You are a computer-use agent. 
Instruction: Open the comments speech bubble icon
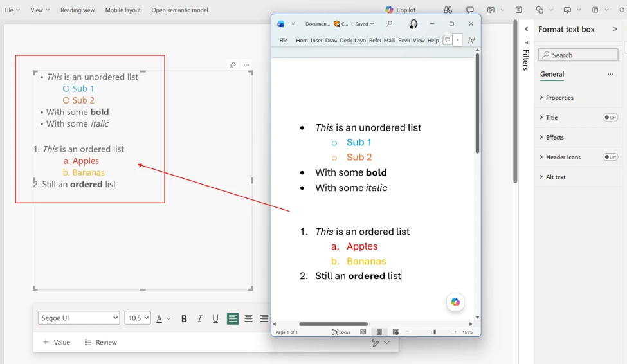point(470,10)
